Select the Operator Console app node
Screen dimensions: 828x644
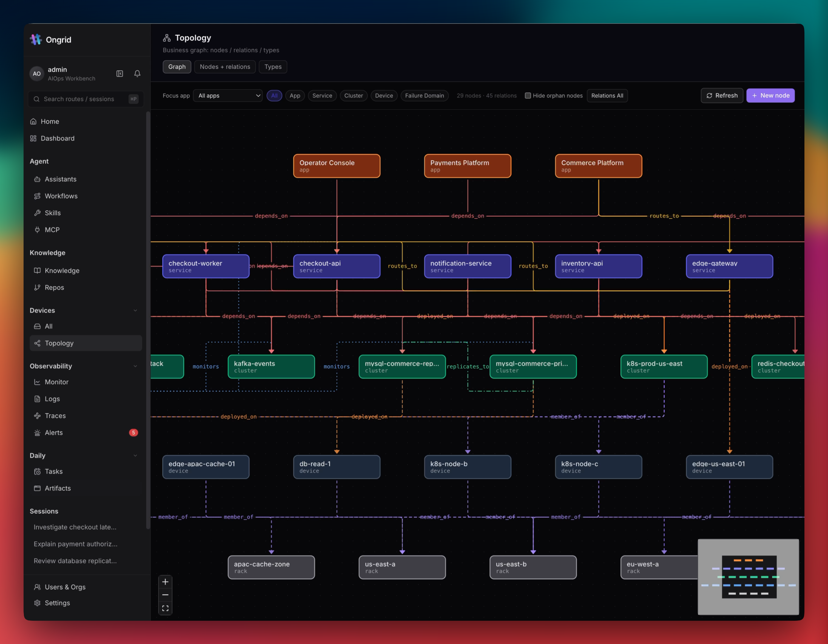337,166
